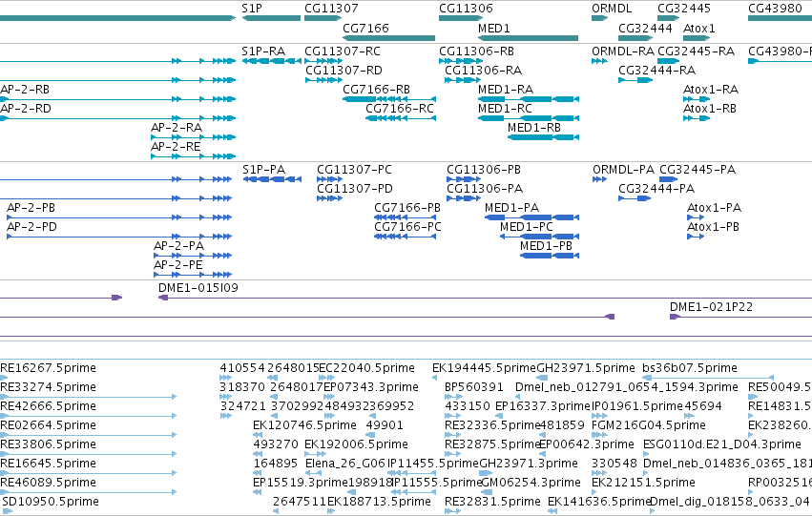Viewport: 812px width, 516px height.
Task: Click protein CG11306-PA
Action: point(485,189)
